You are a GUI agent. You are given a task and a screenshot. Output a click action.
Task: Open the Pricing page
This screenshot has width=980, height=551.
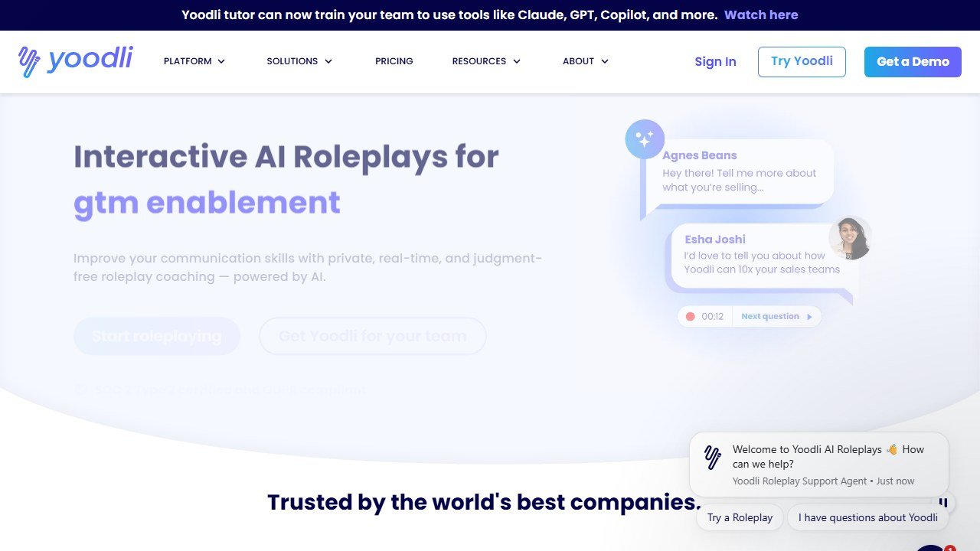point(394,61)
